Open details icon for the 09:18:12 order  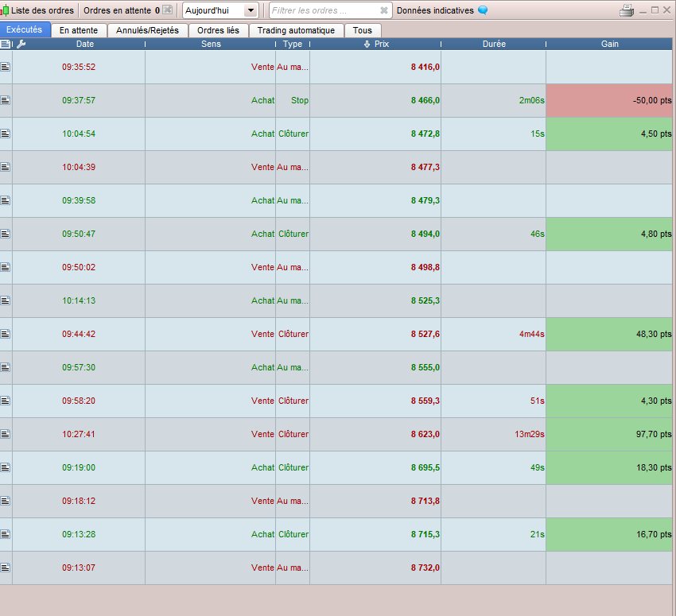tap(6, 501)
